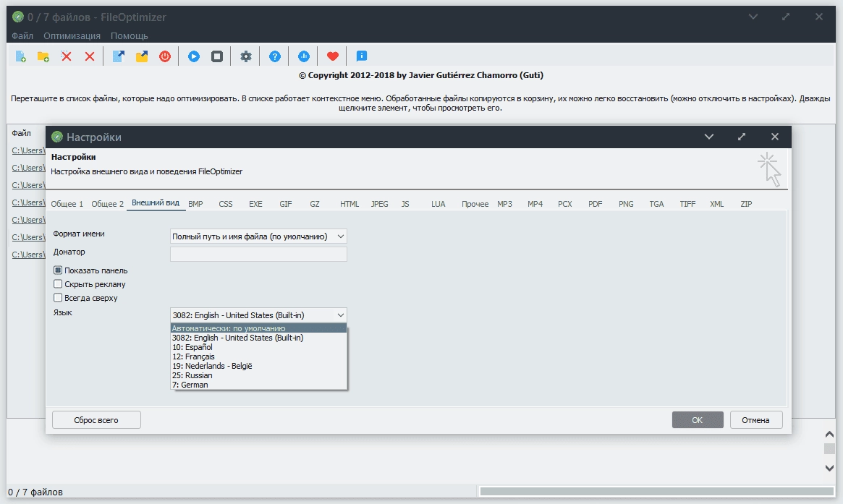Screen dimensions: 843x504
Task: Switch to the Общее 2 tab
Action: pos(108,204)
